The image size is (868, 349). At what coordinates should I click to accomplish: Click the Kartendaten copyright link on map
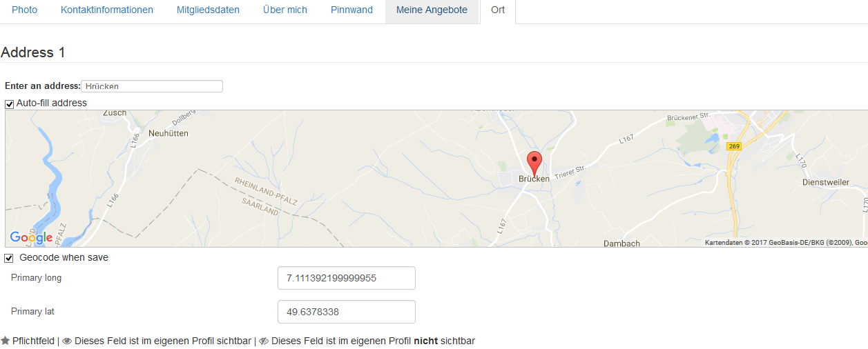point(786,243)
